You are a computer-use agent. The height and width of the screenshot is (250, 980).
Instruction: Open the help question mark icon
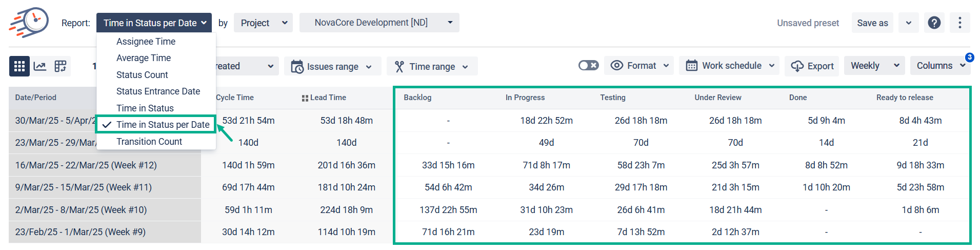click(934, 23)
